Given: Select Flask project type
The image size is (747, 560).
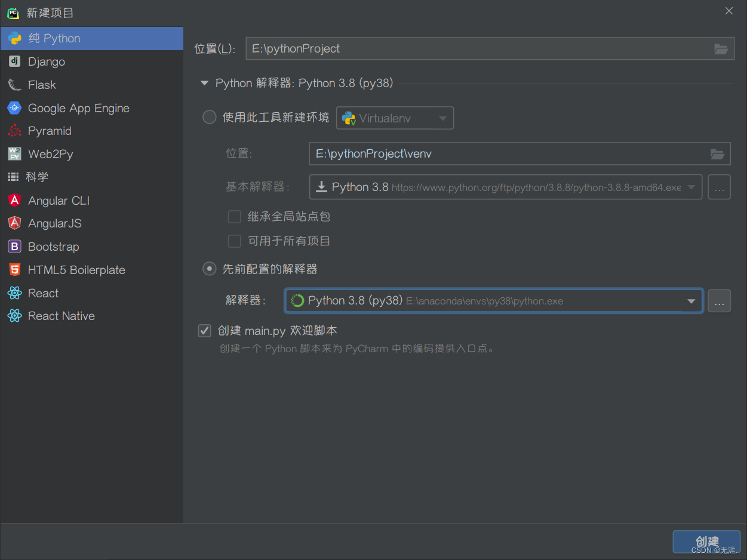Looking at the screenshot, I should tap(91, 85).
